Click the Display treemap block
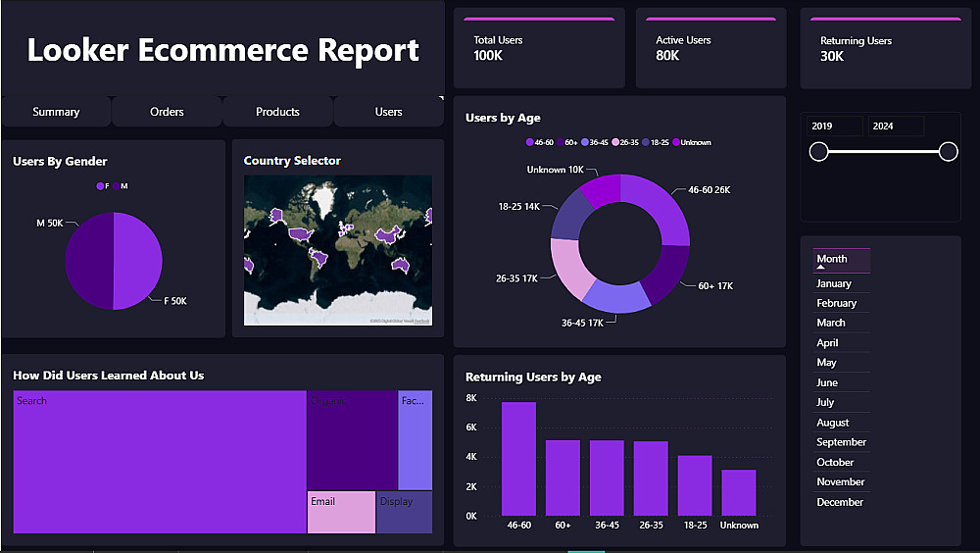The height and width of the screenshot is (553, 980). [x=405, y=513]
